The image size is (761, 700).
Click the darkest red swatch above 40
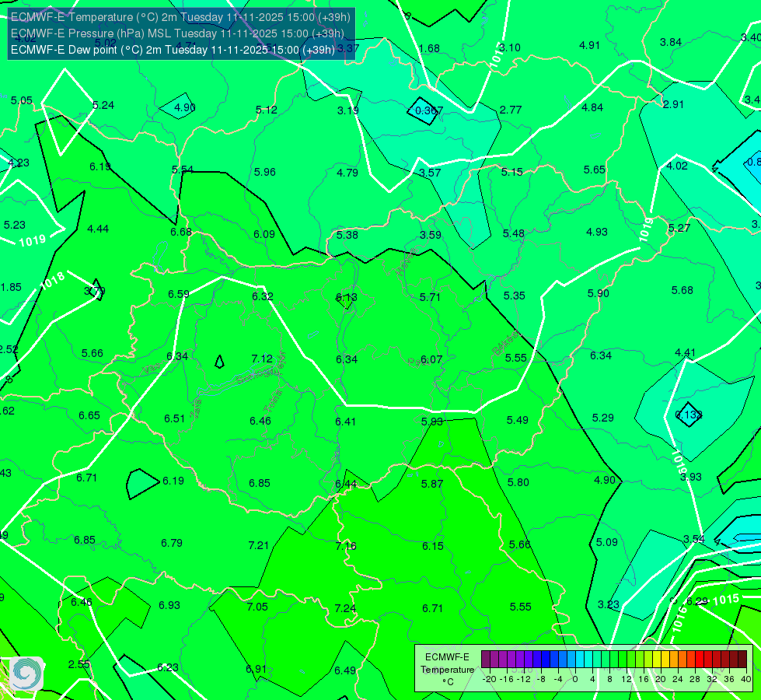point(742,660)
